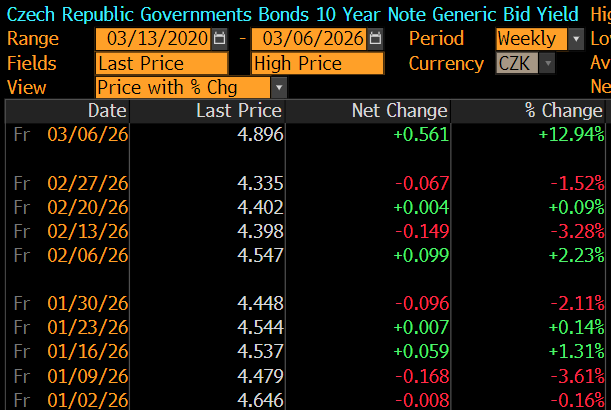The height and width of the screenshot is (410, 611).
Task: Click the % Change column header
Action: click(564, 110)
